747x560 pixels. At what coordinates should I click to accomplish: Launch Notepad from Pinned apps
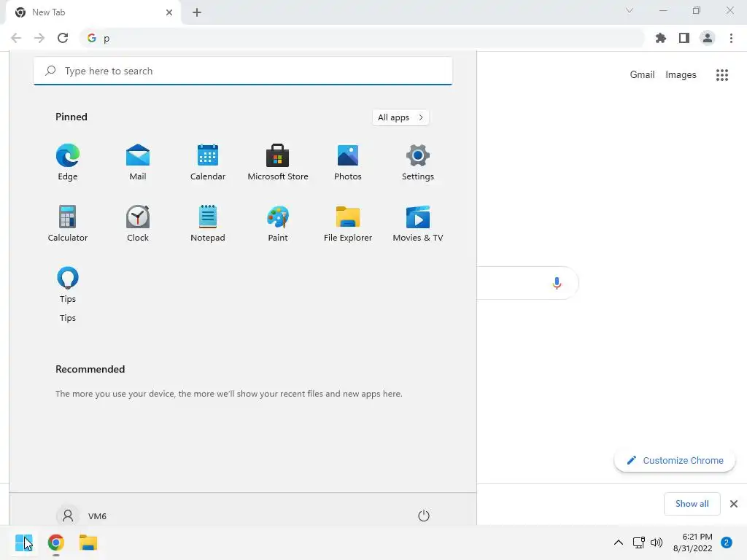click(x=208, y=223)
